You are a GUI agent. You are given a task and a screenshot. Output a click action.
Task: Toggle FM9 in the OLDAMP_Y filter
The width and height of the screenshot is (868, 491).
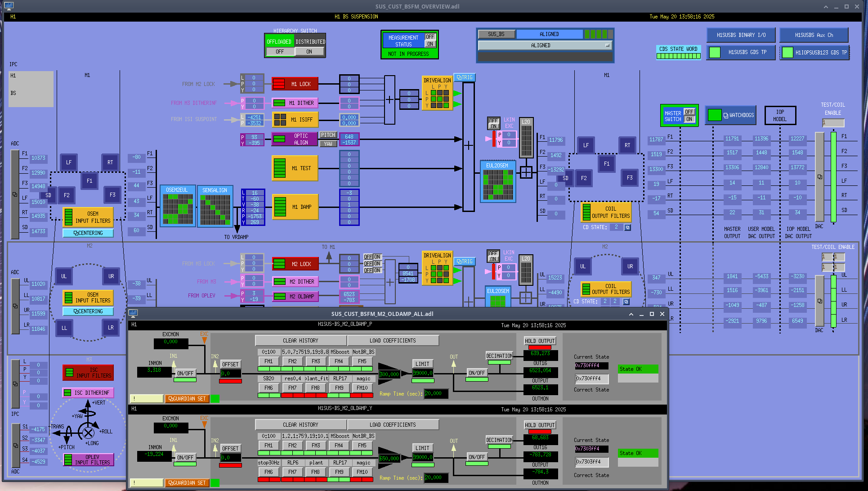point(339,472)
